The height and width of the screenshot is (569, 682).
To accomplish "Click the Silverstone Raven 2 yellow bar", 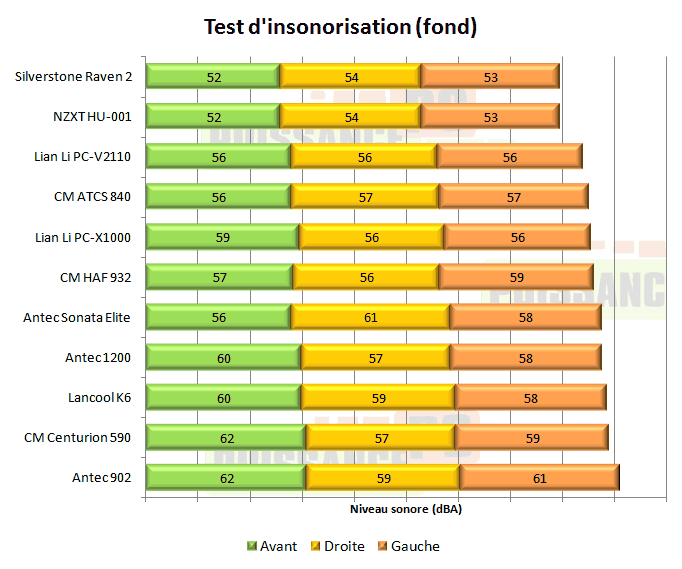I will [x=350, y=76].
